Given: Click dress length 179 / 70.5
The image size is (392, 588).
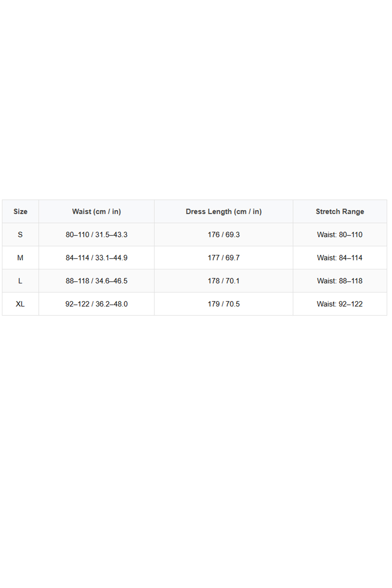Looking at the screenshot, I should [x=224, y=304].
